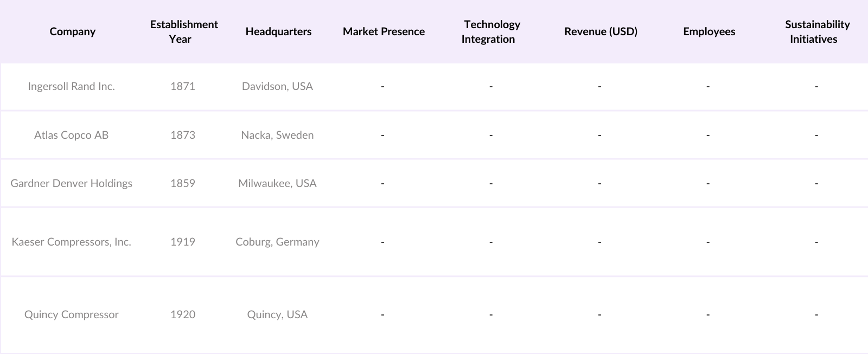The width and height of the screenshot is (868, 354).
Task: Select the Establishment Year column header
Action: 183,31
